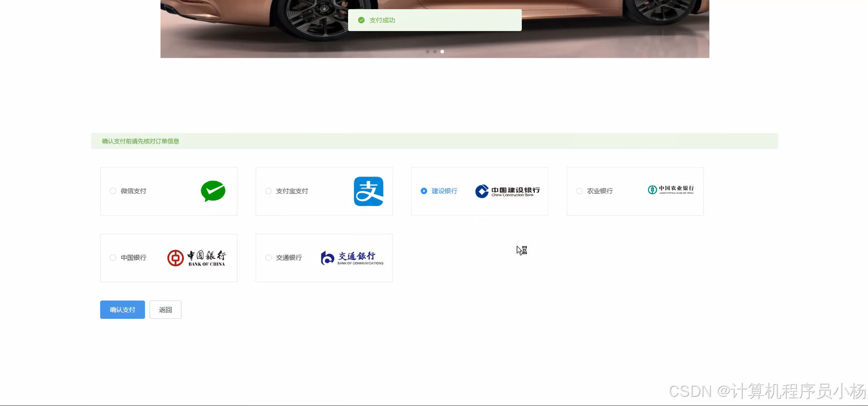Select the 交通银行 radio button
868x406 pixels.
268,258
